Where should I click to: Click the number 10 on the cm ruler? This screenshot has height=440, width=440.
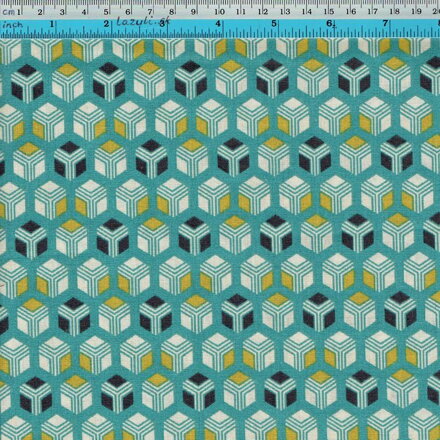[x=219, y=12]
